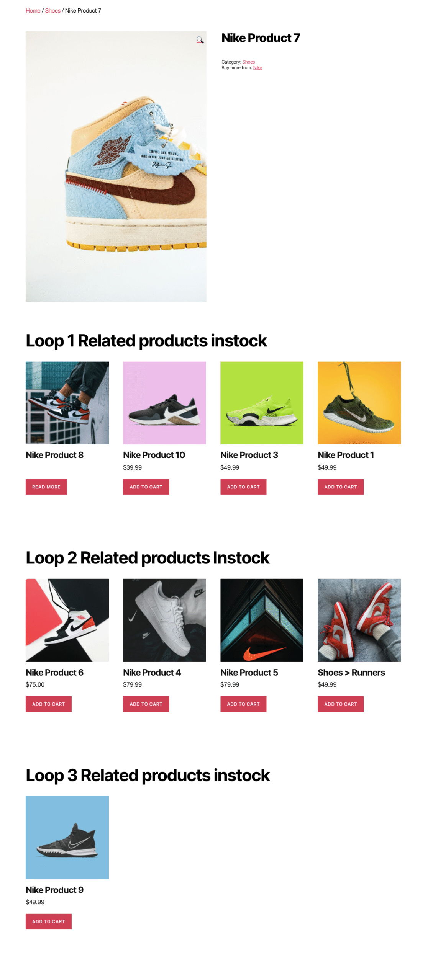Open the main Nike Product 7 image
Screen dimensions: 428x980
pos(116,167)
